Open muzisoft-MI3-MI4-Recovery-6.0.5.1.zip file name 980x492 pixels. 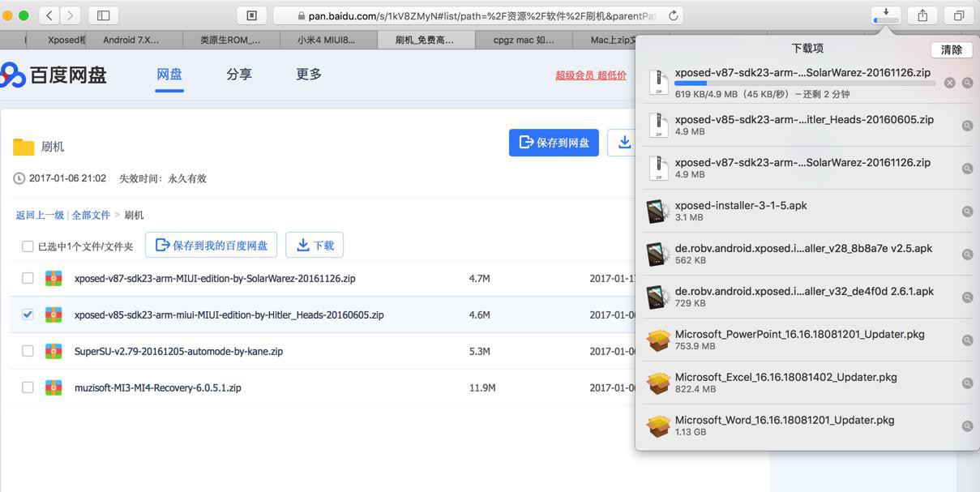158,387
